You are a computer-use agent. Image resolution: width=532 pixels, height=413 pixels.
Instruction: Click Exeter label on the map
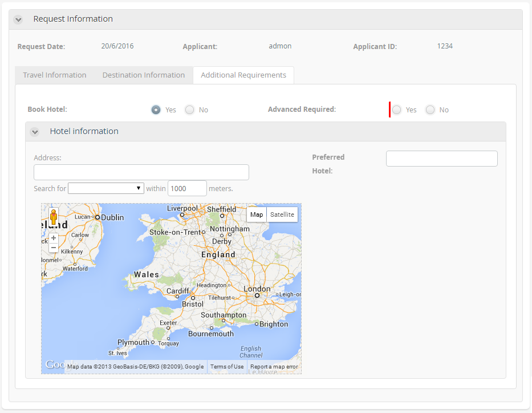(x=168, y=323)
